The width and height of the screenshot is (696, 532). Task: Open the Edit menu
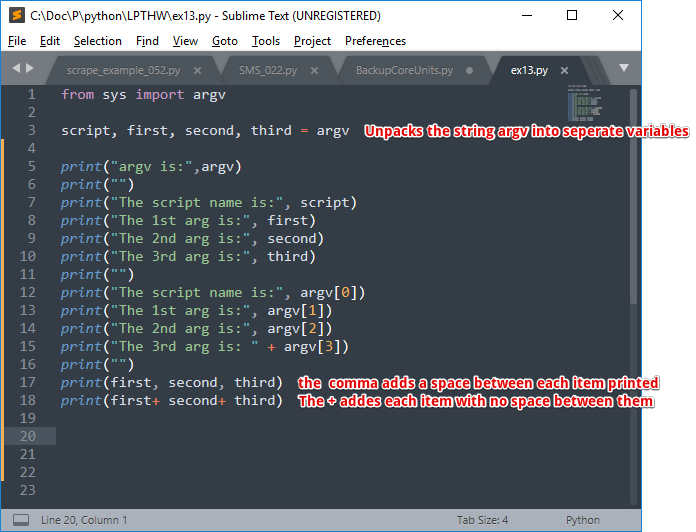[50, 41]
